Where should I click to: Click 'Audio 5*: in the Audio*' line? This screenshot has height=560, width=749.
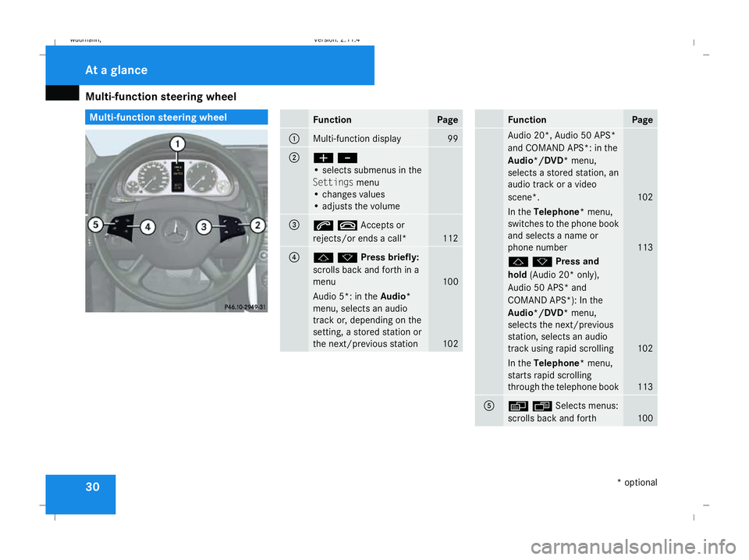point(361,296)
